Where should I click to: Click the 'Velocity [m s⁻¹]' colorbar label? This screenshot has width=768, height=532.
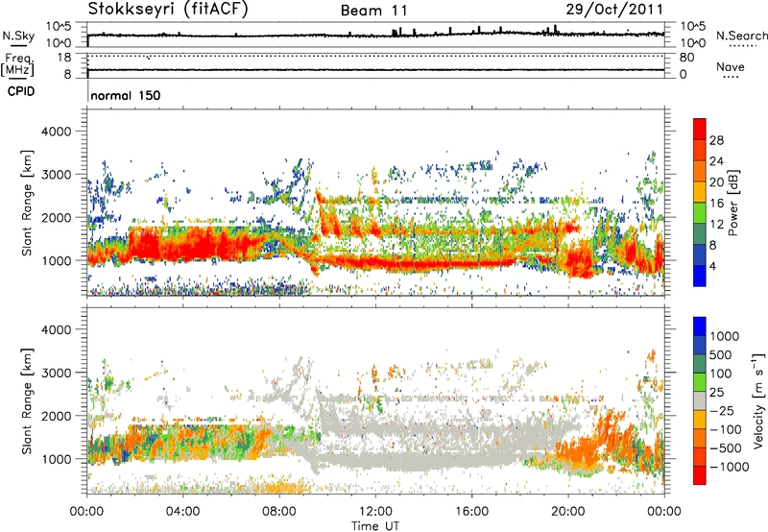[758, 400]
